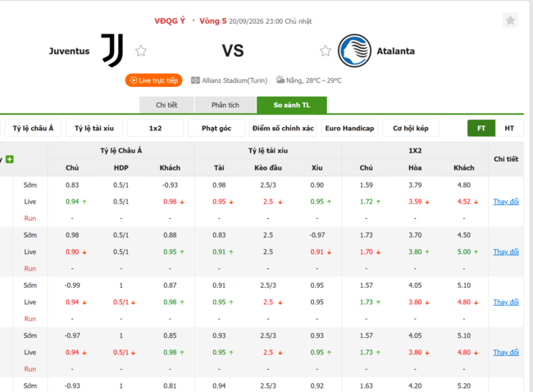Open Thay đổi link for first bookmaker row
Screen dimensions: 533x392
pyautogui.click(x=506, y=202)
